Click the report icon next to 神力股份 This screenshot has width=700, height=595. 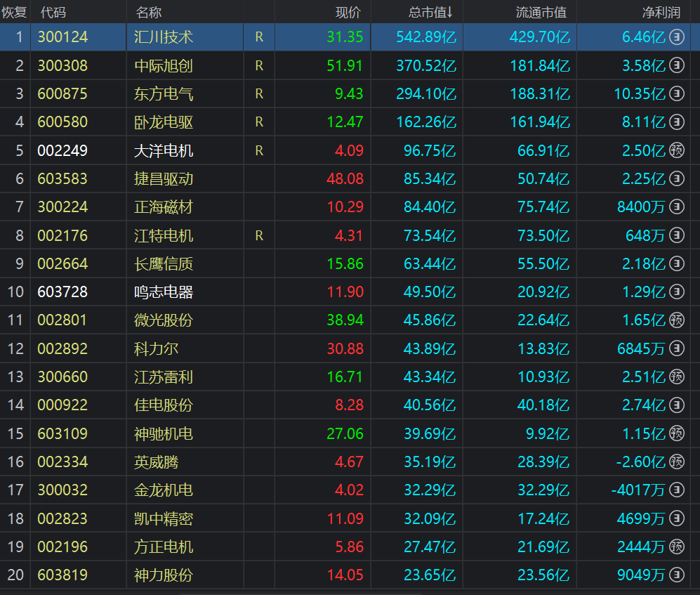point(676,575)
